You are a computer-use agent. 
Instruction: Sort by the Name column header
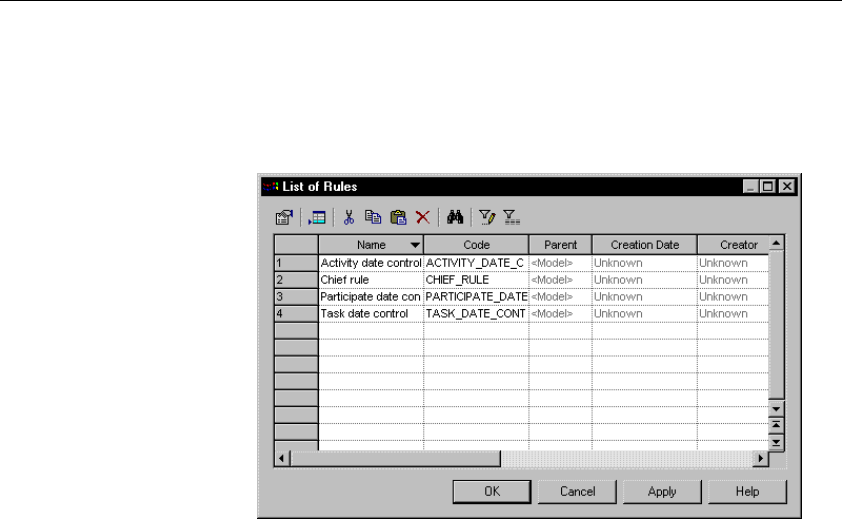371,245
